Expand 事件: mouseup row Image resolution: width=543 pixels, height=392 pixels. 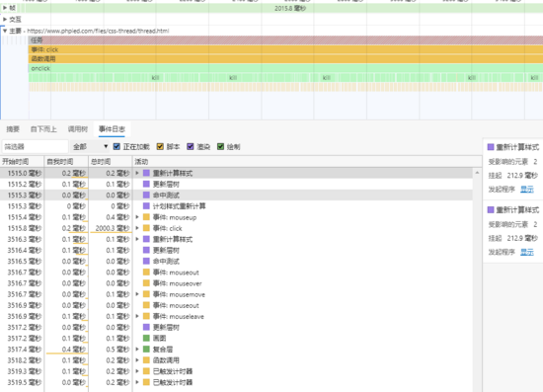point(137,217)
